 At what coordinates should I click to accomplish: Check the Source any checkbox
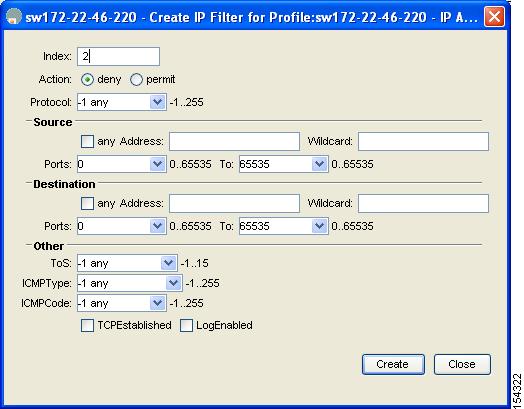[87, 141]
